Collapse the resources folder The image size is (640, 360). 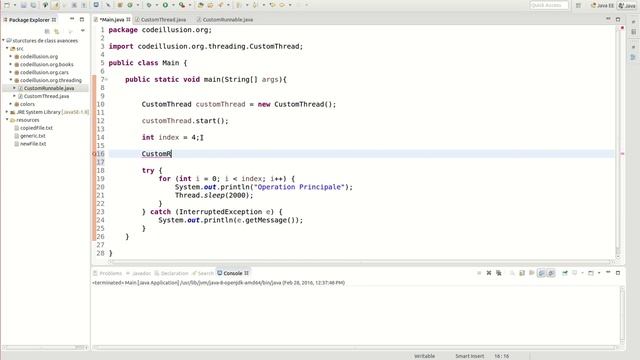coord(7,120)
